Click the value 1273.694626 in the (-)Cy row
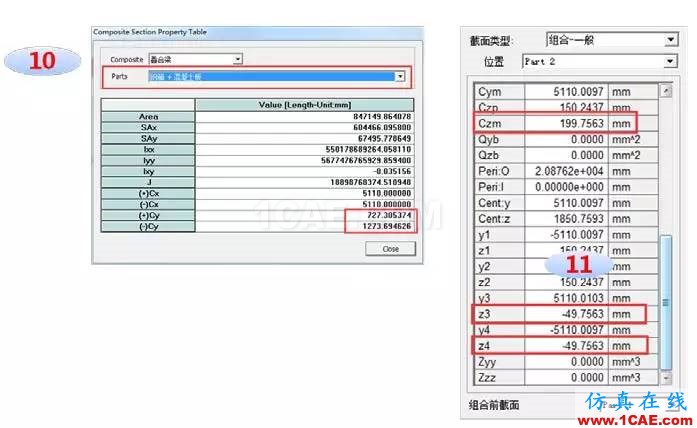 click(x=387, y=226)
